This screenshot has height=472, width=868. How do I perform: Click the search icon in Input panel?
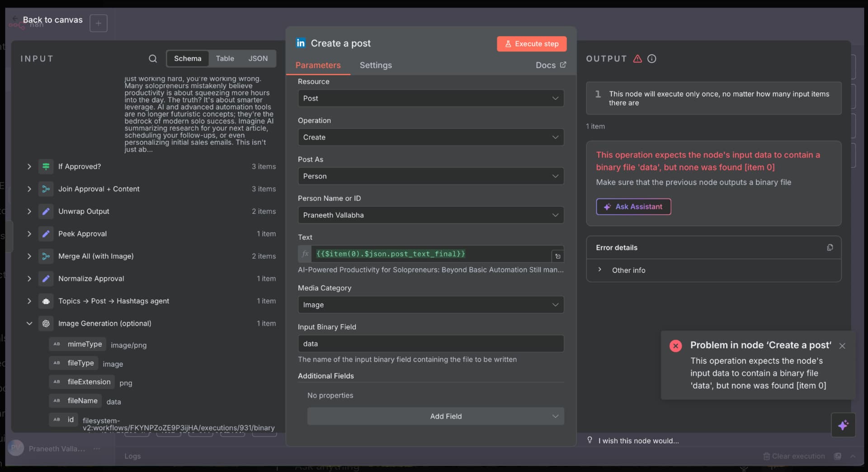point(153,59)
